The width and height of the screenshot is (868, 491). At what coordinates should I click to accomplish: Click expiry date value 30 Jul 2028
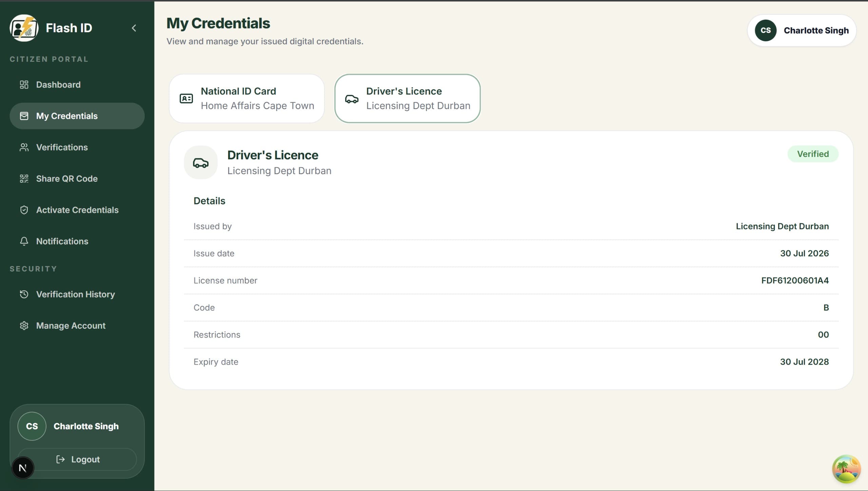pos(804,362)
